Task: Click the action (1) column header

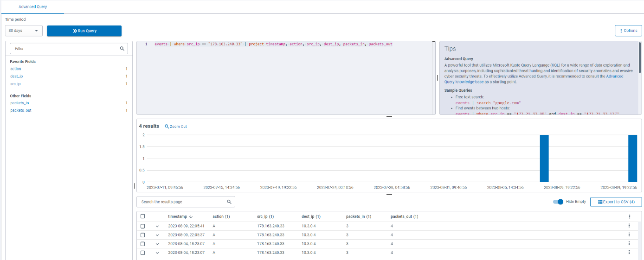Action: click(x=221, y=216)
